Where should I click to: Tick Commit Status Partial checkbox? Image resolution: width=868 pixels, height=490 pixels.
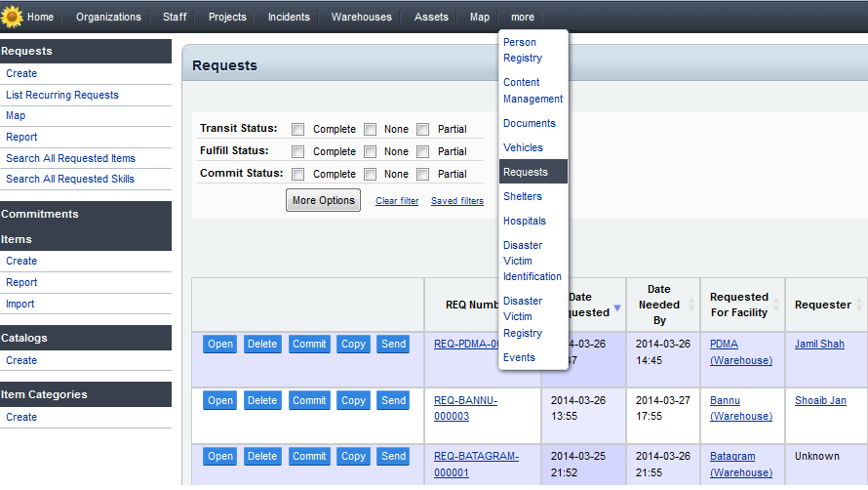coord(423,174)
